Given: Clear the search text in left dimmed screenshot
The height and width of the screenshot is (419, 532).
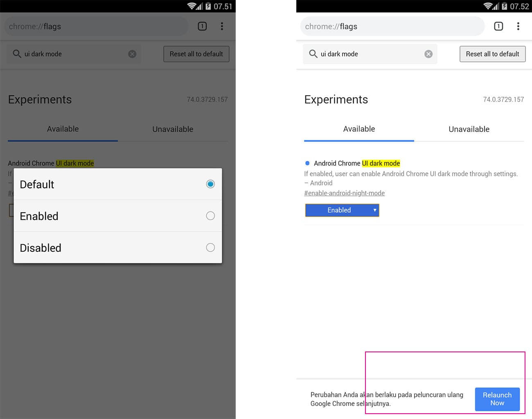Looking at the screenshot, I should click(132, 54).
